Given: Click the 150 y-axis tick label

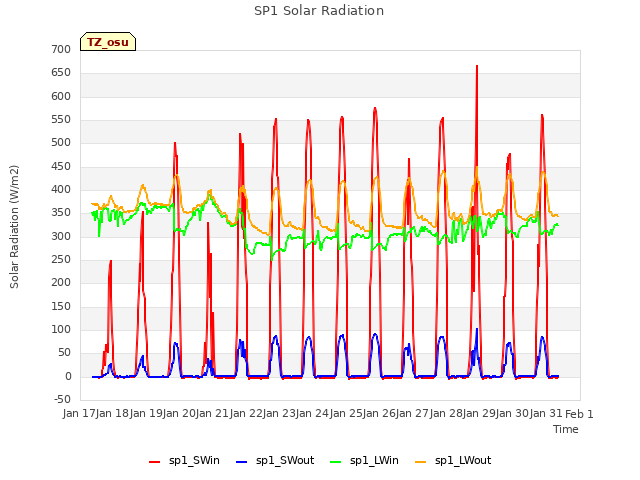Looking at the screenshot, I should click(x=61, y=307).
